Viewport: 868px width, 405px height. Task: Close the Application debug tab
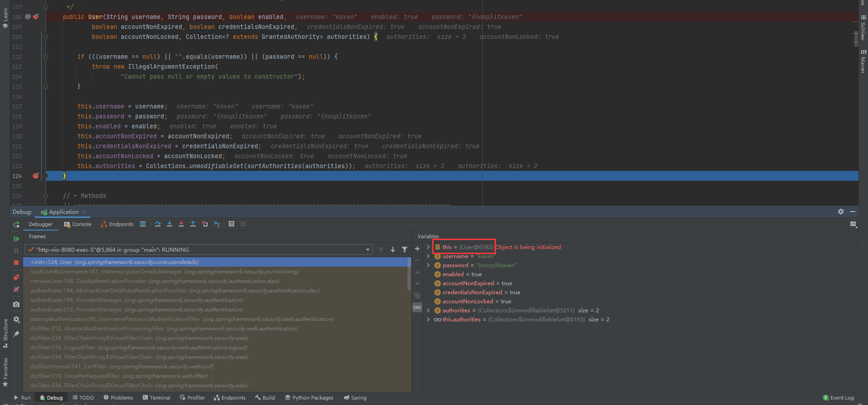click(x=84, y=212)
